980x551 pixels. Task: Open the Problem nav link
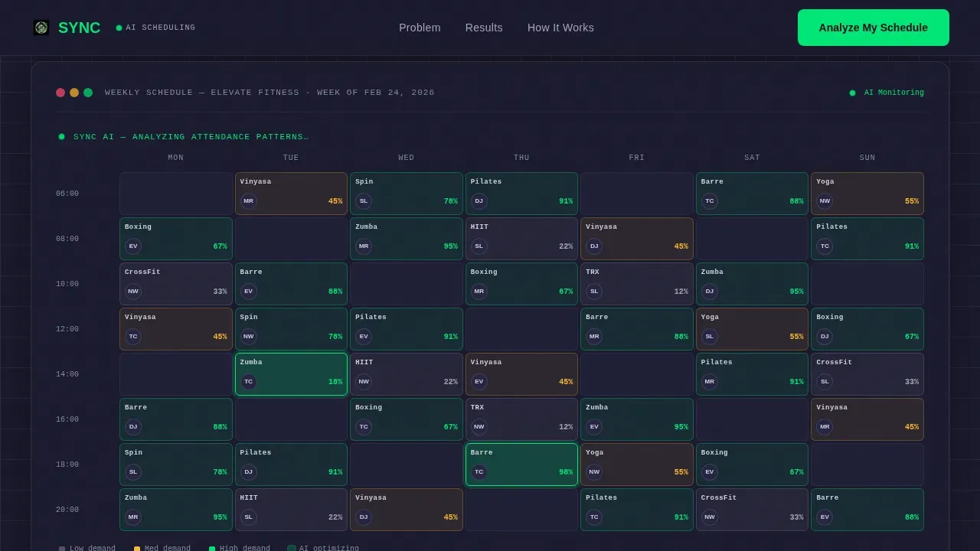coord(420,28)
